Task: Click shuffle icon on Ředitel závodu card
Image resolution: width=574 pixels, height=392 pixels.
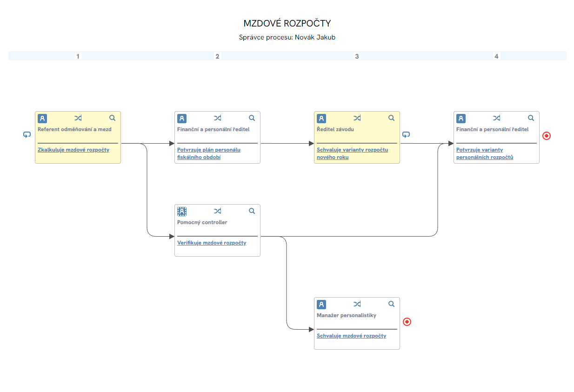Action: [x=357, y=118]
